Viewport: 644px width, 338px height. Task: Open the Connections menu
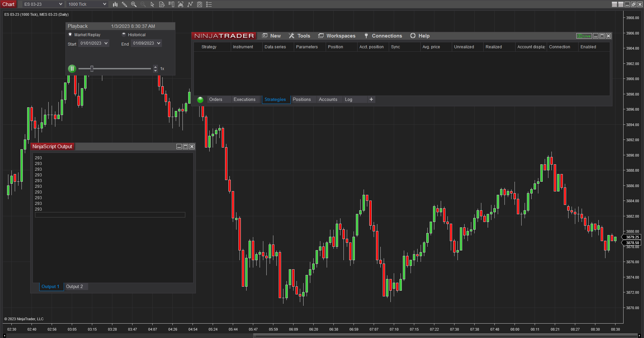(x=383, y=36)
